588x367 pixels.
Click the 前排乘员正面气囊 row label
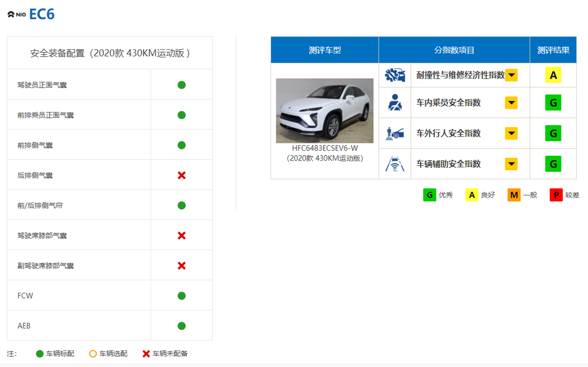[45, 115]
